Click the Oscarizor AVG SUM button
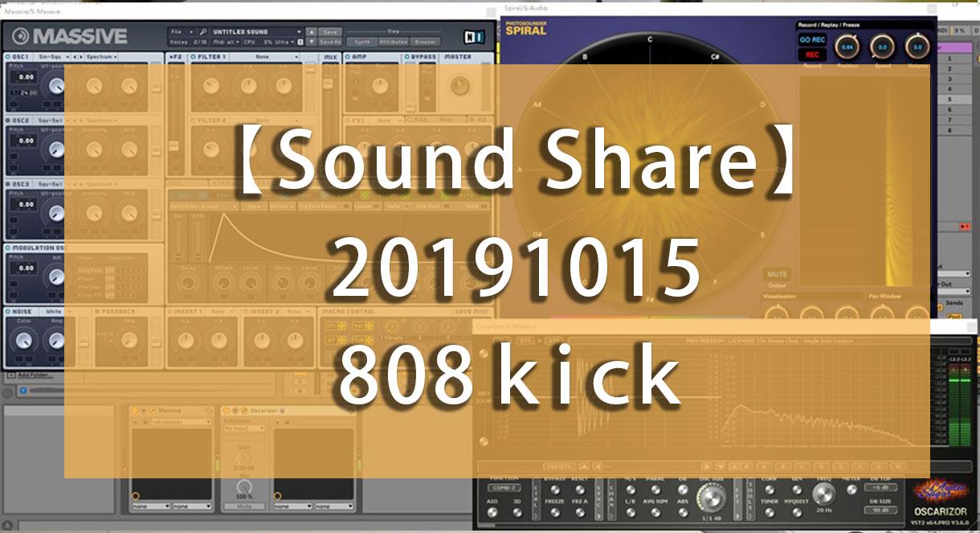Image resolution: width=980 pixels, height=533 pixels. pos(657,511)
